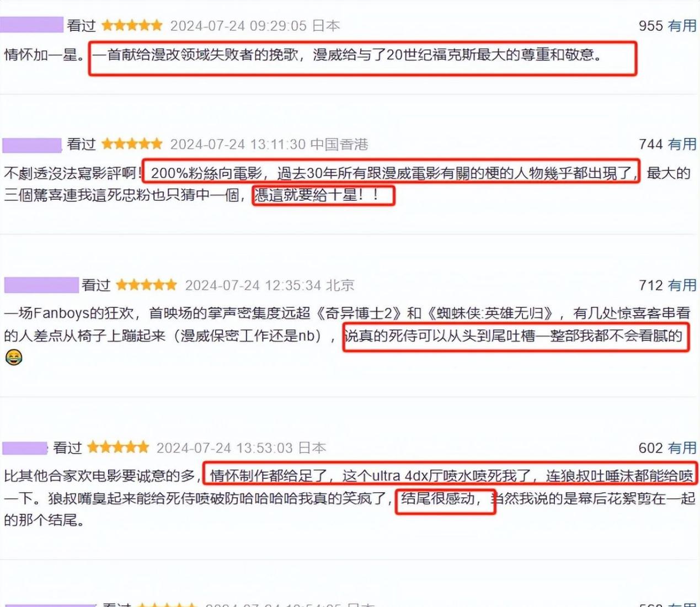Mark the 955 review as useful
The image size is (700, 607).
(682, 26)
